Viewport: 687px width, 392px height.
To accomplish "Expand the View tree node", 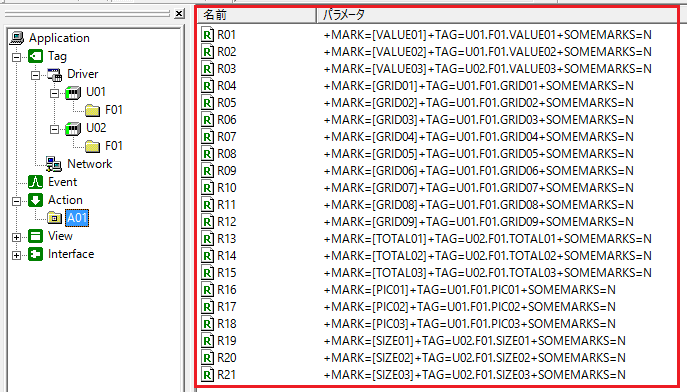I will (17, 237).
